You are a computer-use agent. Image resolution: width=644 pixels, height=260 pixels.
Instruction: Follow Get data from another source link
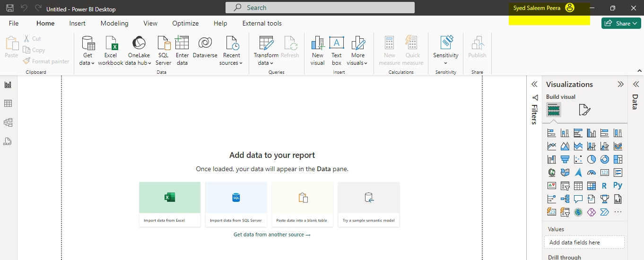point(272,234)
